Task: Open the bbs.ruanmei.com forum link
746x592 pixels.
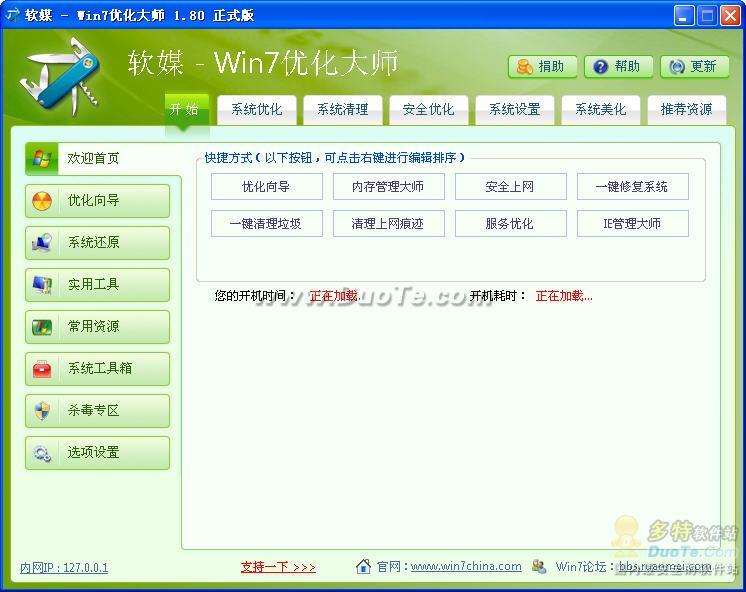Action: click(665, 566)
